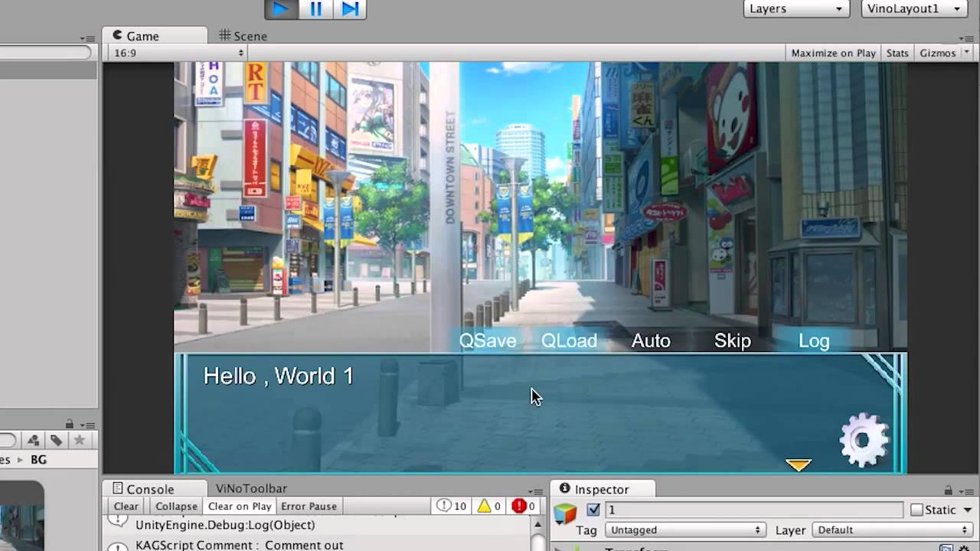
Task: Click the in-game settings gear icon
Action: (x=864, y=439)
